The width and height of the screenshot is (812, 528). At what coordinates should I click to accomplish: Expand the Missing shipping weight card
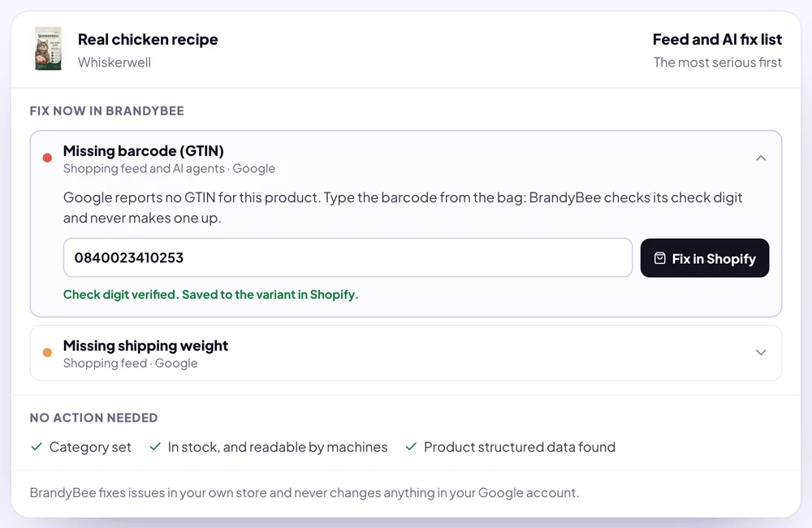coord(760,353)
